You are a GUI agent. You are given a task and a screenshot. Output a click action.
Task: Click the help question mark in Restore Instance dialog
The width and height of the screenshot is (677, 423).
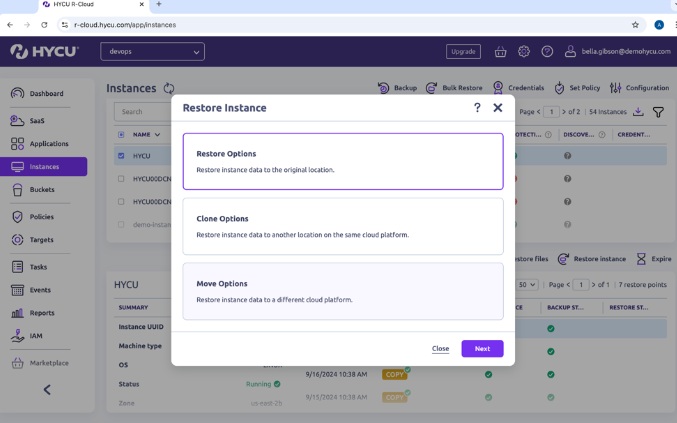[477, 108]
